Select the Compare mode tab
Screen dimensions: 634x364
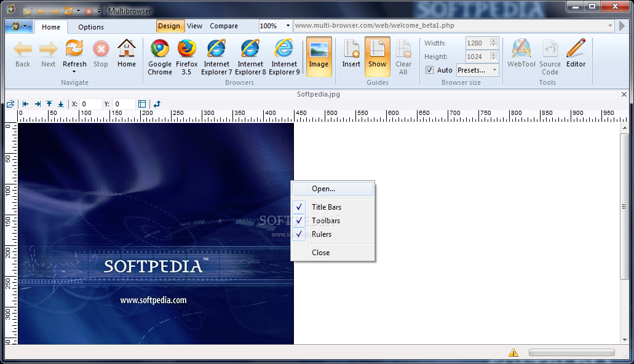[224, 26]
